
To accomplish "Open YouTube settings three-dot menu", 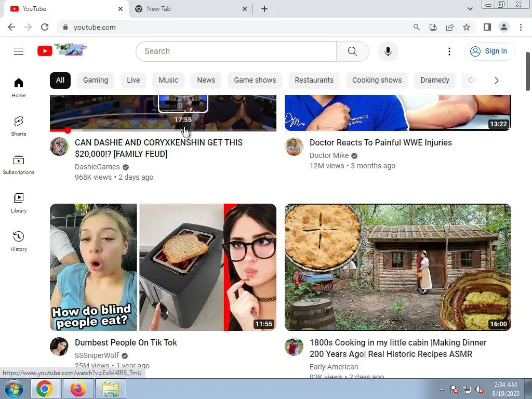I will pos(449,51).
